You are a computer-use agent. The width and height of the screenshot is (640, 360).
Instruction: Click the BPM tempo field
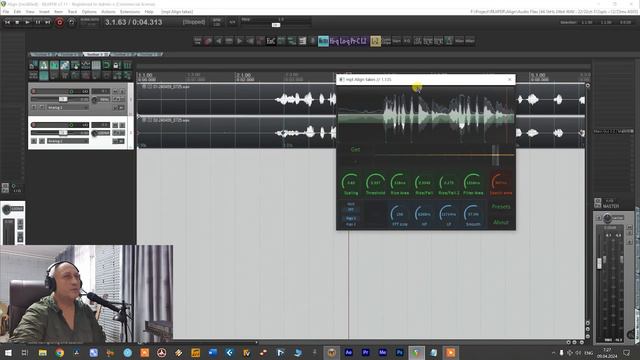pos(217,22)
